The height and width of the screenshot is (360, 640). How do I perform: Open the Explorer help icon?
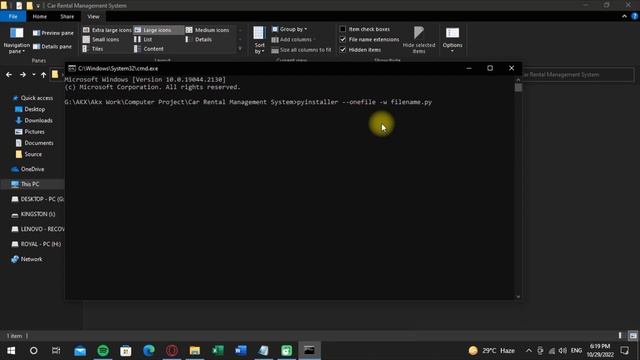[635, 16]
